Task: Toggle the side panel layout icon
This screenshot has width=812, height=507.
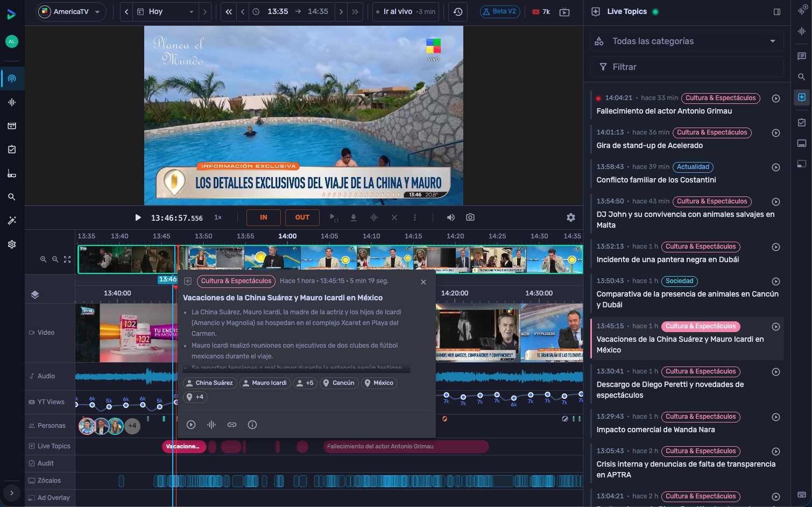Action: pyautogui.click(x=777, y=12)
